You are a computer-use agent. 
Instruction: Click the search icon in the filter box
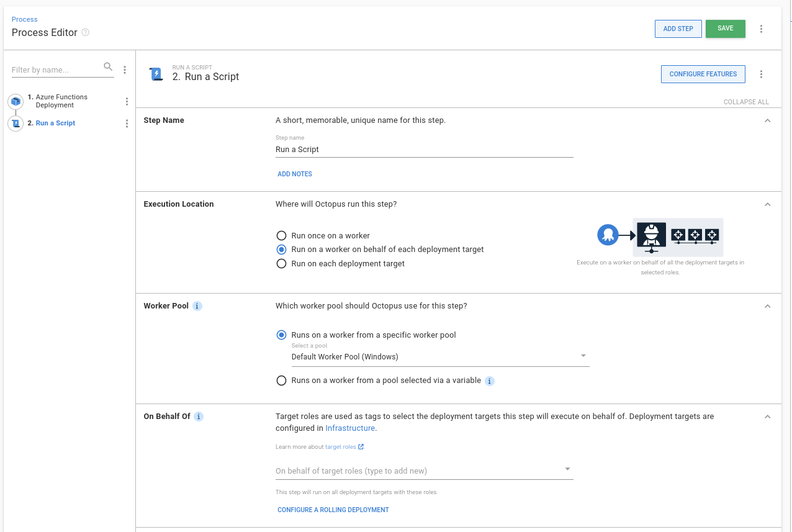point(108,66)
